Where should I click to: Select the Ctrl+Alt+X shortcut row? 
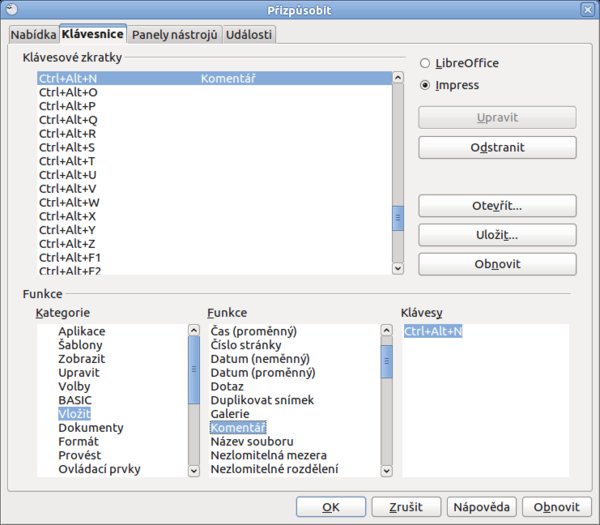pos(214,216)
